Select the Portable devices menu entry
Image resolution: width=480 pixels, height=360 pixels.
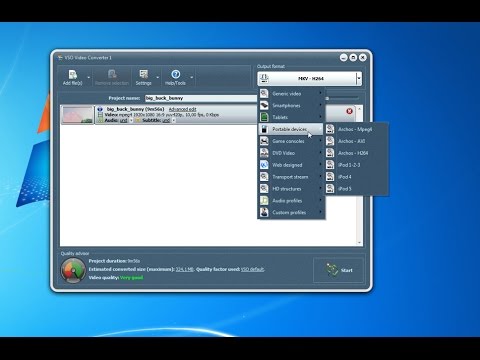(291, 129)
